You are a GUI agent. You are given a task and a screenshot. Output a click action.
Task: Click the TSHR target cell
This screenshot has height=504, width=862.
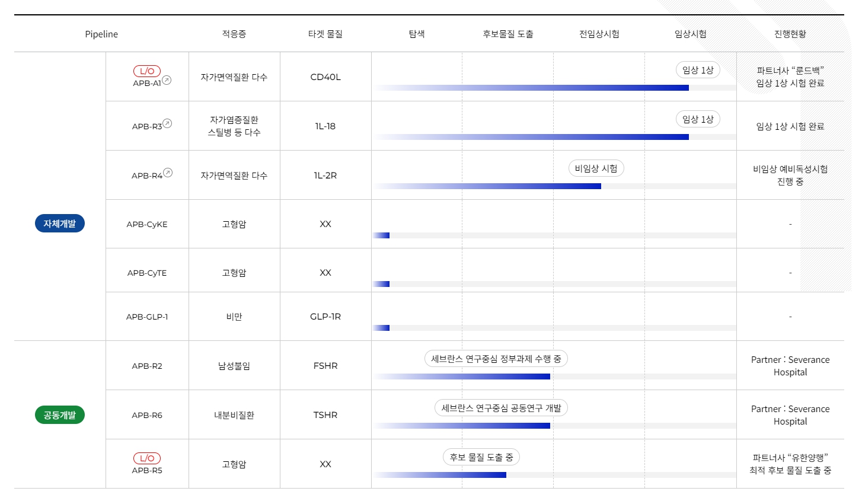tap(325, 415)
